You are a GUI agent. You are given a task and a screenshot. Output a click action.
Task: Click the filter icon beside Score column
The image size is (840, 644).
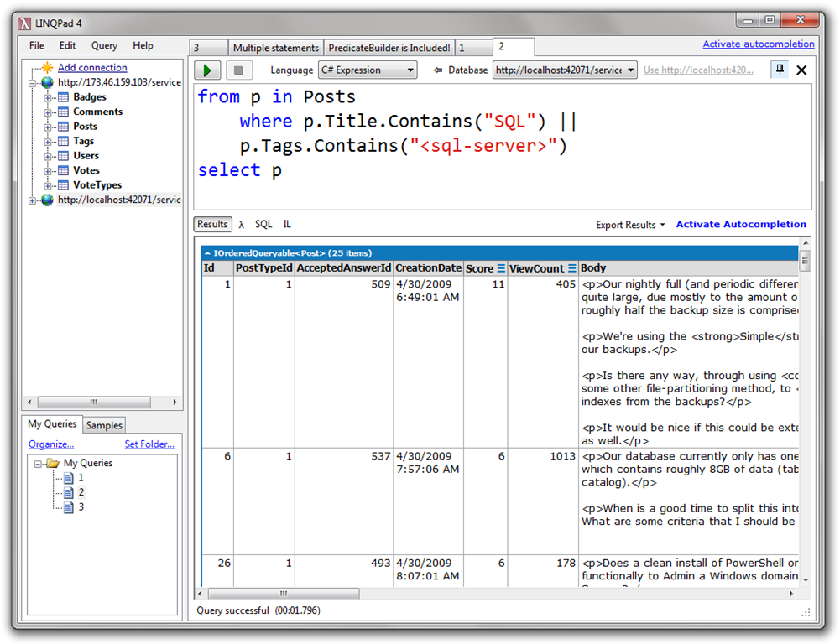click(501, 268)
